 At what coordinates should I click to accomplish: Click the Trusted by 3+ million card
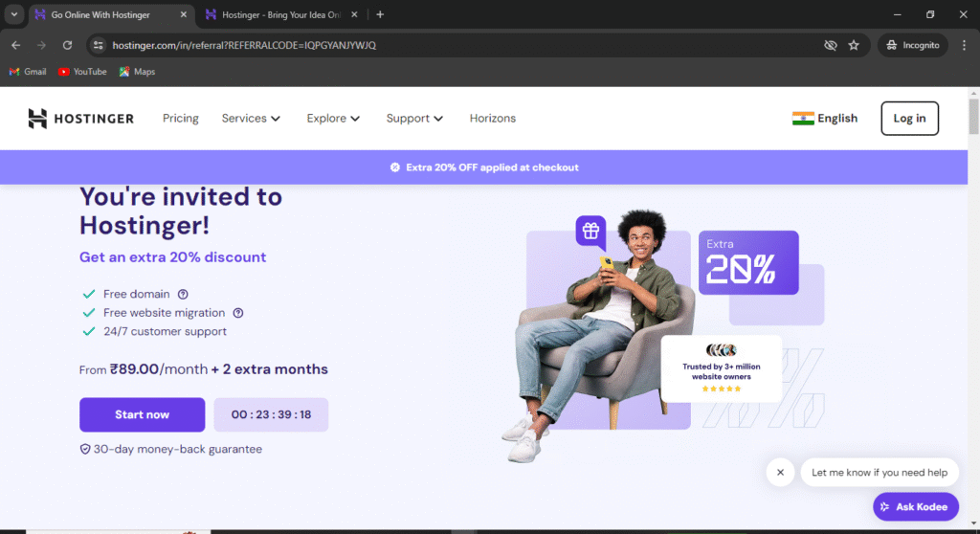coord(722,369)
